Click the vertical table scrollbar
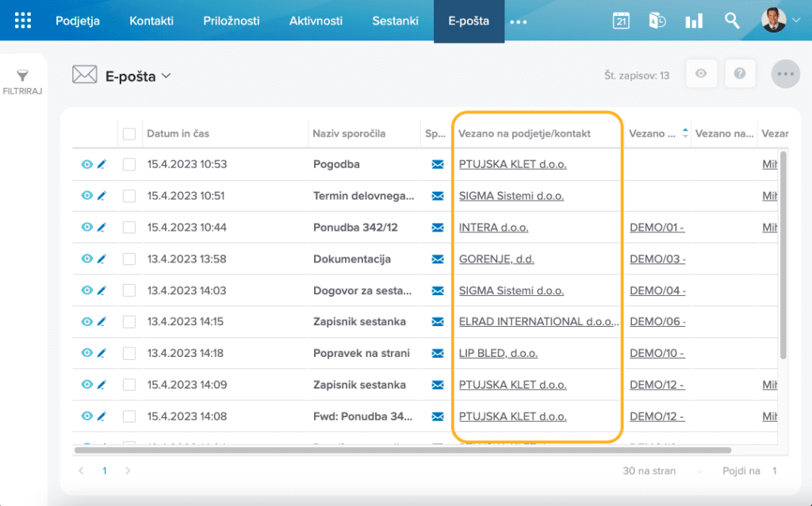 783,255
